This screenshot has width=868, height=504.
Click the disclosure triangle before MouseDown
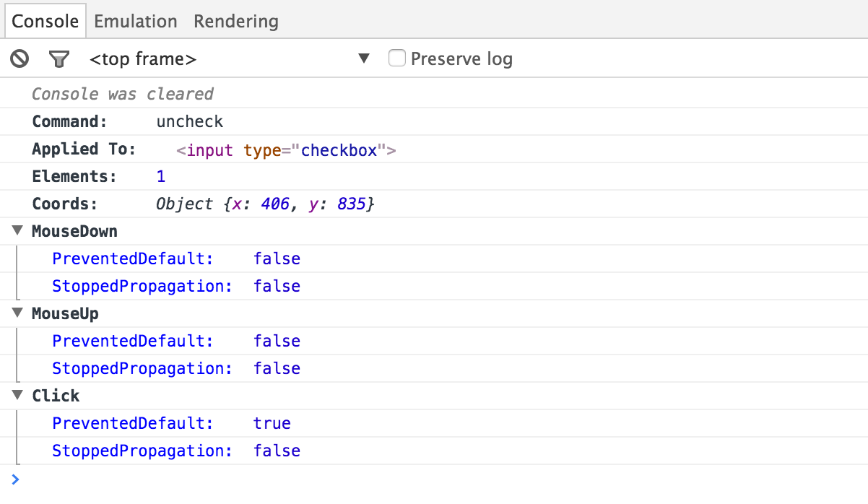click(16, 230)
